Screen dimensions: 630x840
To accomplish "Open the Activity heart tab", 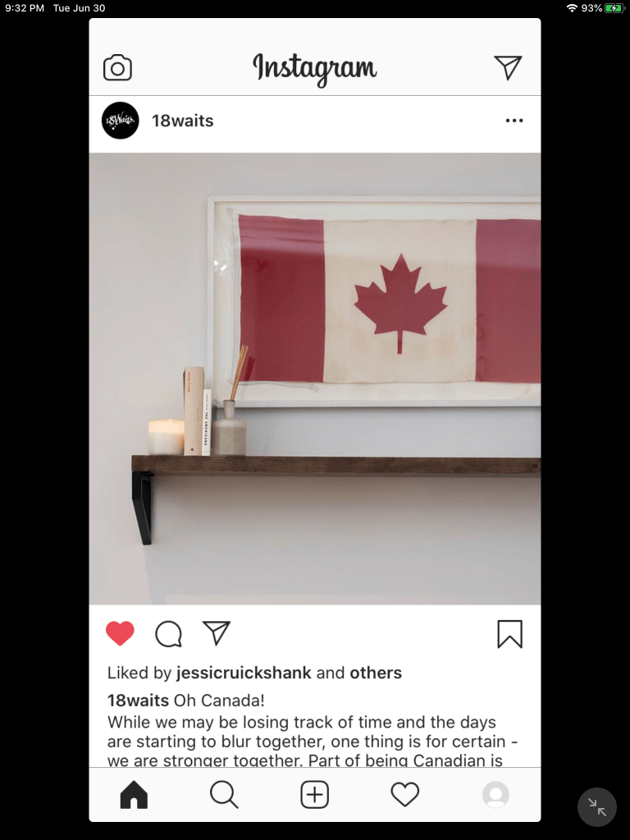I will click(405, 794).
